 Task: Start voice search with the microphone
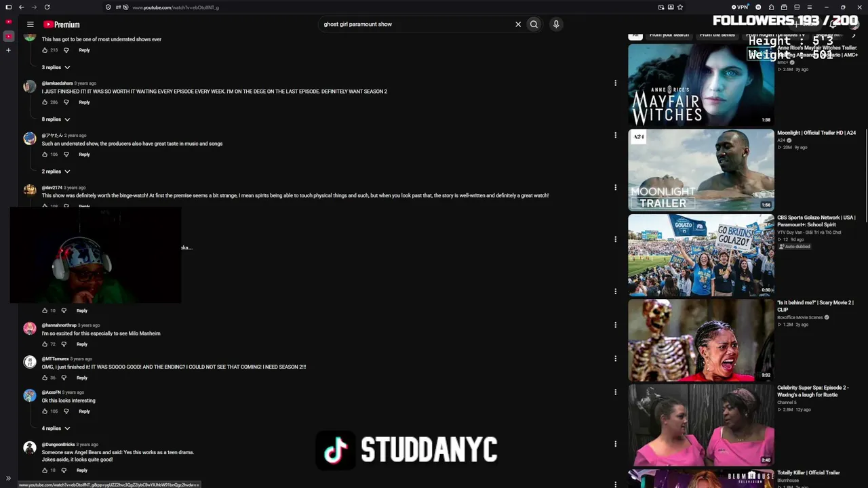(556, 24)
